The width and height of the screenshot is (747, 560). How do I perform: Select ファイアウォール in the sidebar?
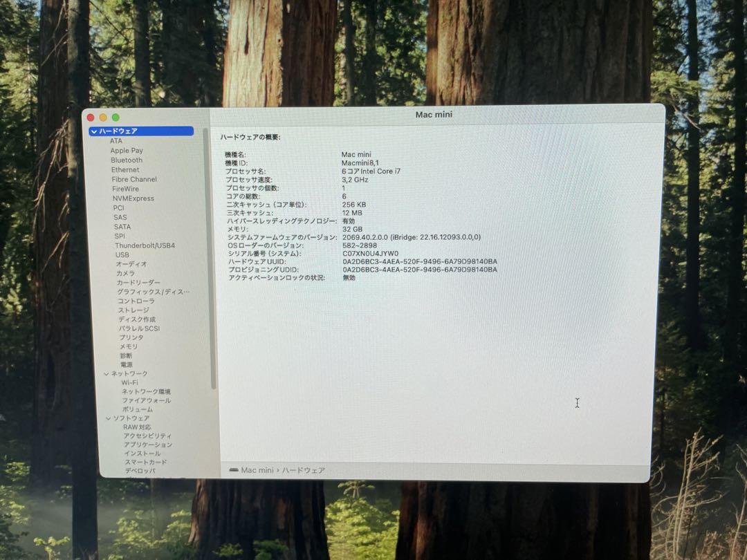[147, 400]
